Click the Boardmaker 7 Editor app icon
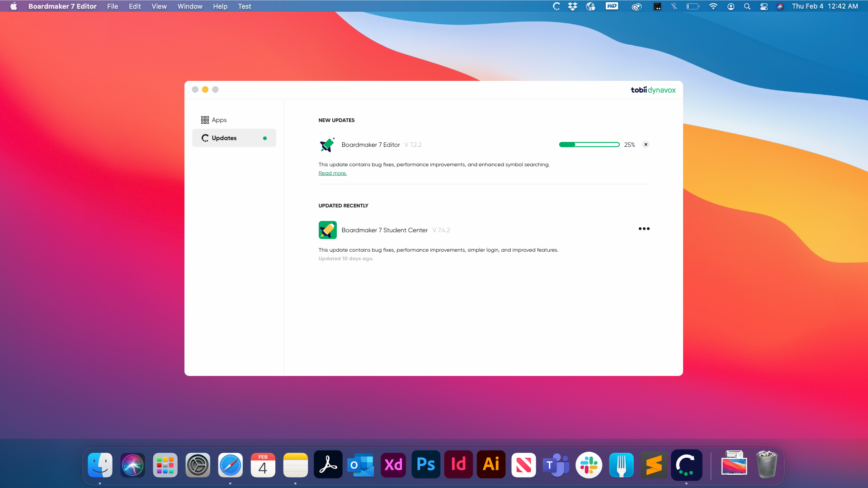The image size is (868, 488). tap(327, 145)
